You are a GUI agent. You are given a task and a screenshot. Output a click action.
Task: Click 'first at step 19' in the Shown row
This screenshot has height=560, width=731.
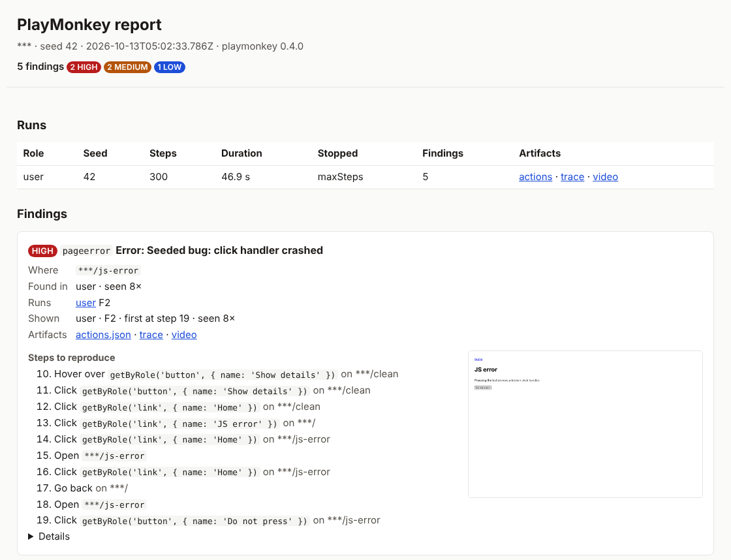pyautogui.click(x=157, y=319)
